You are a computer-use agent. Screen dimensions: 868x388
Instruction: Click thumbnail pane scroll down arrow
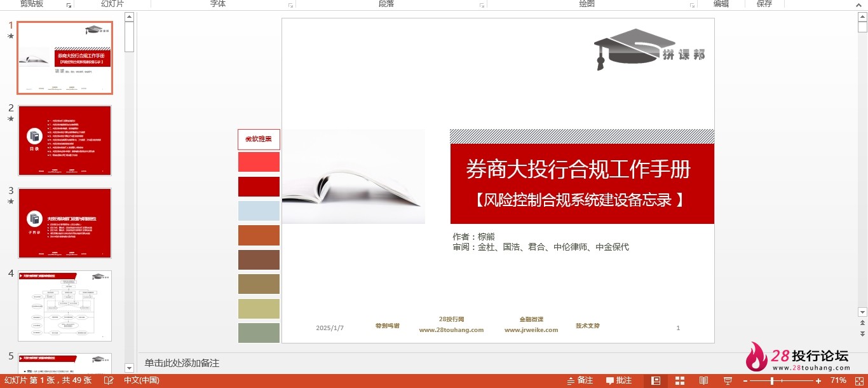[130, 368]
